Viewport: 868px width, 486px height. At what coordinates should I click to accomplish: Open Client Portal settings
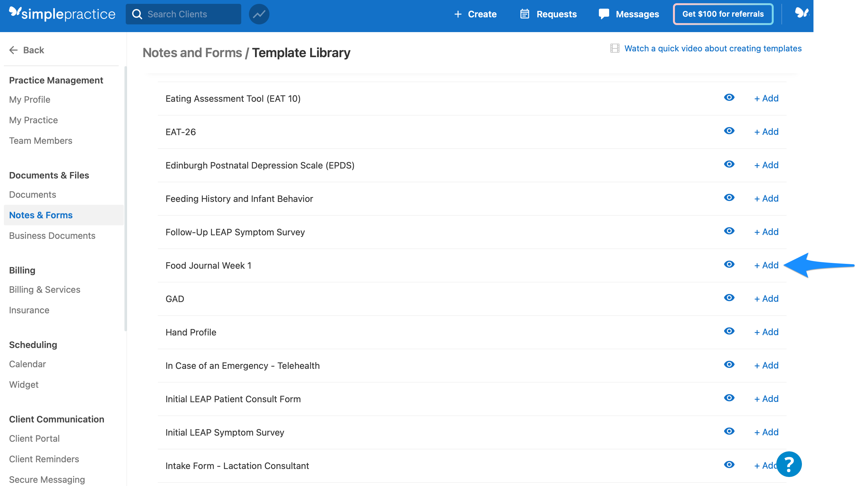coord(34,439)
